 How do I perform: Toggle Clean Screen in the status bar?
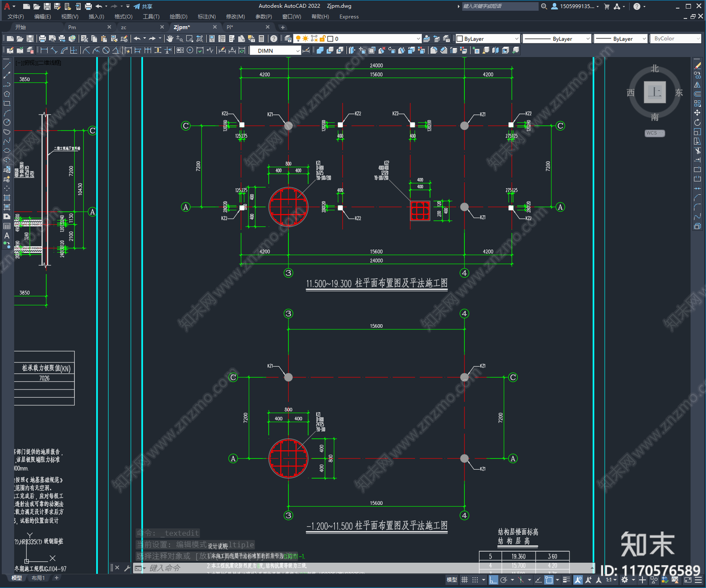tap(688, 580)
